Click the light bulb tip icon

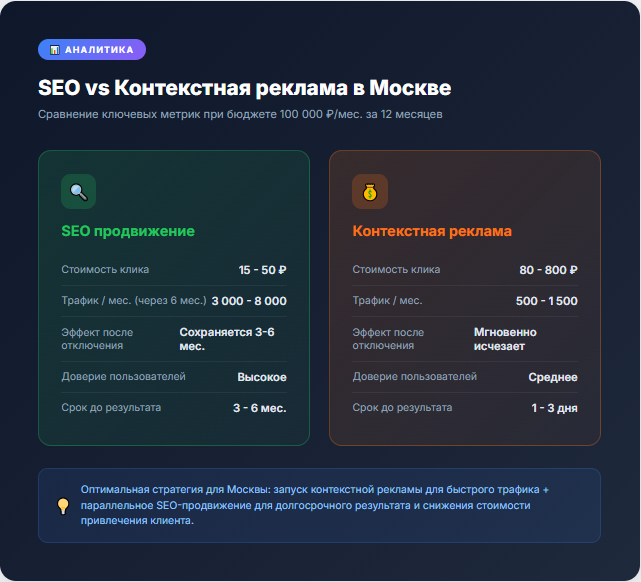coord(63,506)
